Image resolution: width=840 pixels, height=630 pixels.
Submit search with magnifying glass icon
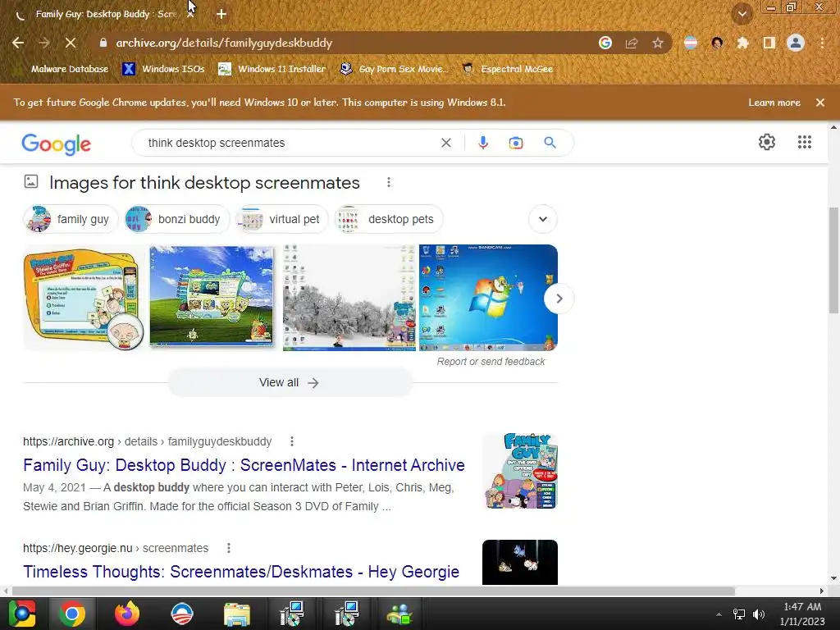click(x=550, y=143)
